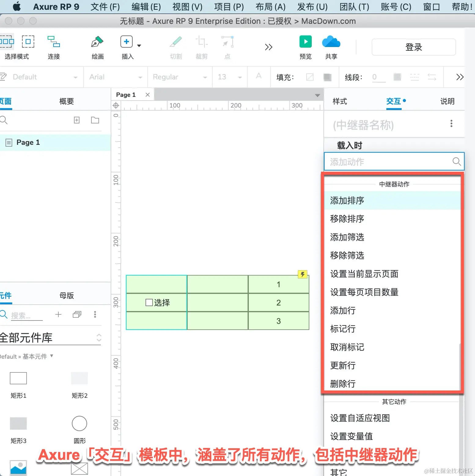Screen dimensions: 475x476
Task: Open the 全部元件库 library selector
Action: 50,338
